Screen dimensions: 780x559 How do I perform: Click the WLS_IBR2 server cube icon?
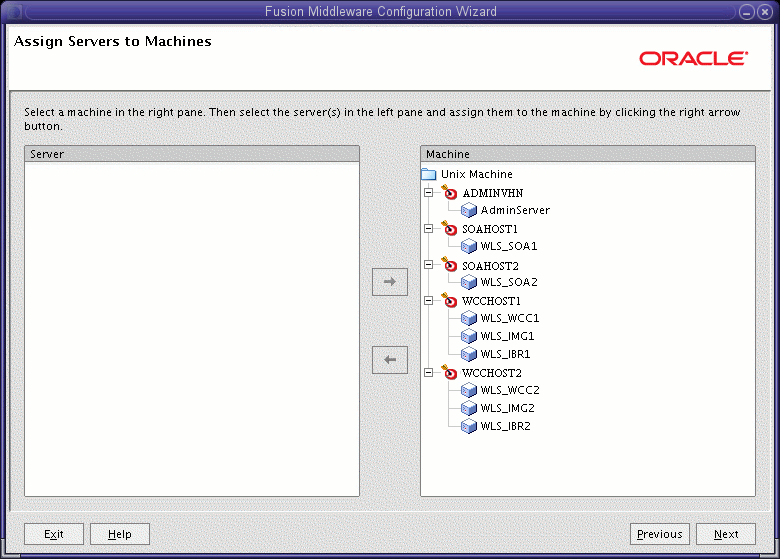(x=469, y=426)
